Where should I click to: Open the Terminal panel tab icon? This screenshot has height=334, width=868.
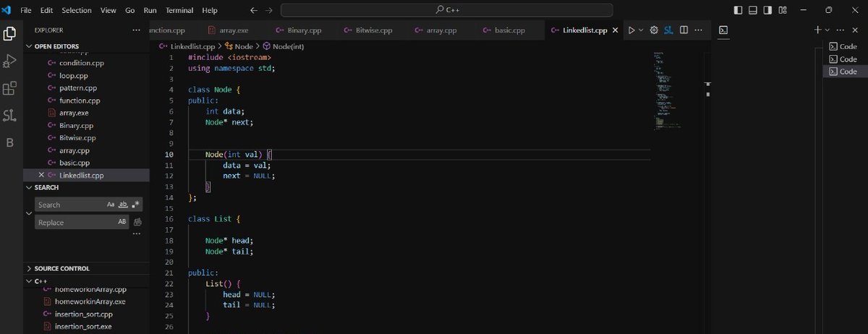tap(723, 30)
